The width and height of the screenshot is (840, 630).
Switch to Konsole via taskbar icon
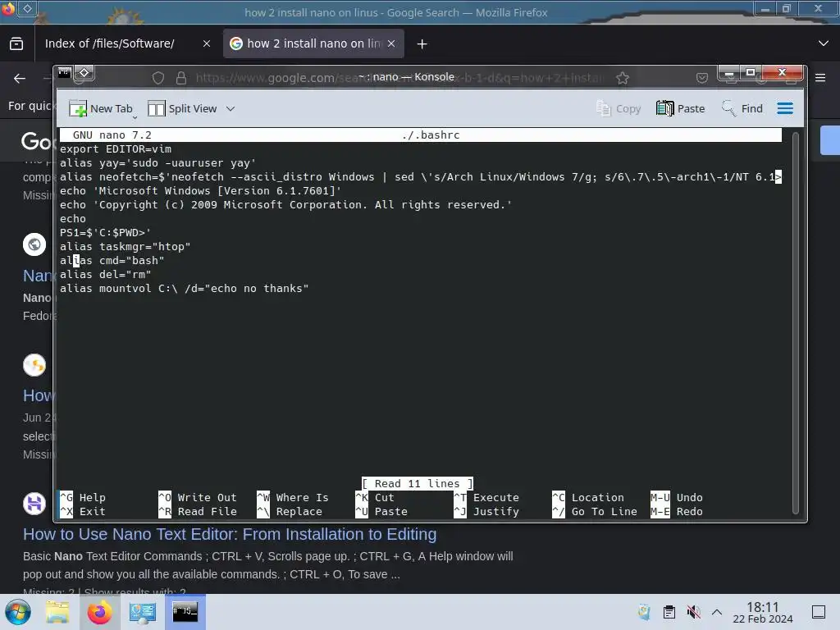(x=185, y=612)
